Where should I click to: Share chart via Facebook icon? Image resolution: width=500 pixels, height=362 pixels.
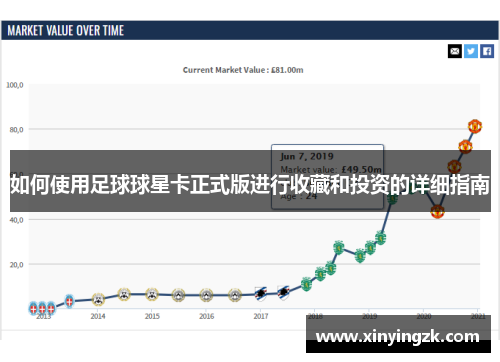tap(487, 51)
